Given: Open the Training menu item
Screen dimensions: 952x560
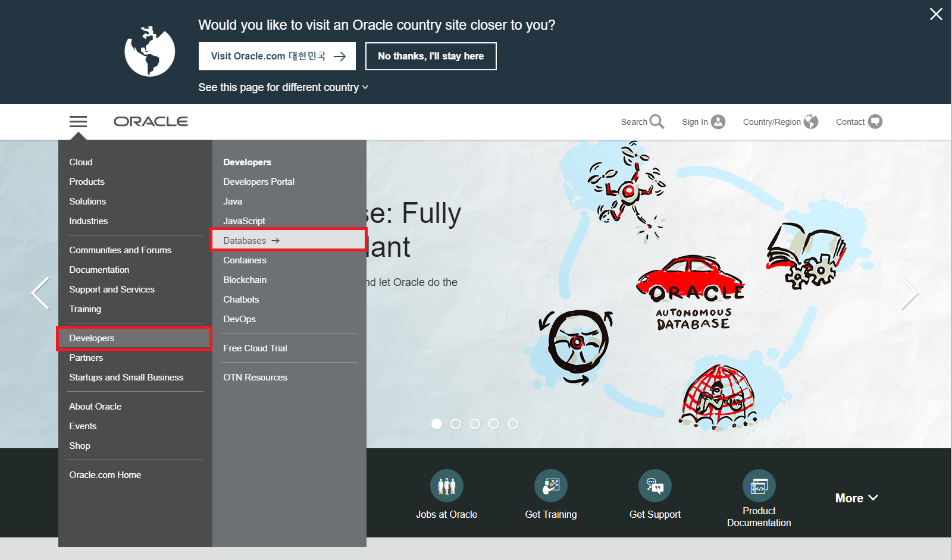Looking at the screenshot, I should pos(85,309).
